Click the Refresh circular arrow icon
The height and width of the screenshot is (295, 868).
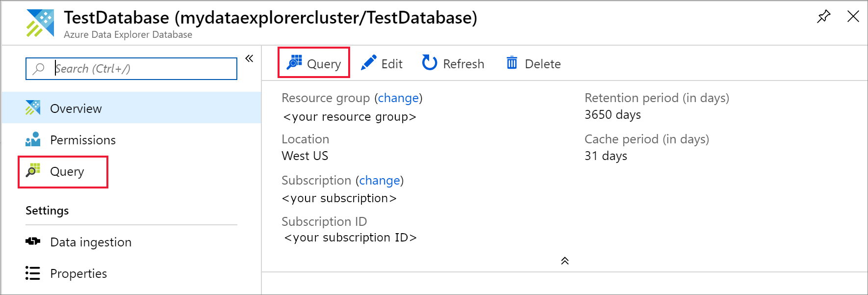430,63
